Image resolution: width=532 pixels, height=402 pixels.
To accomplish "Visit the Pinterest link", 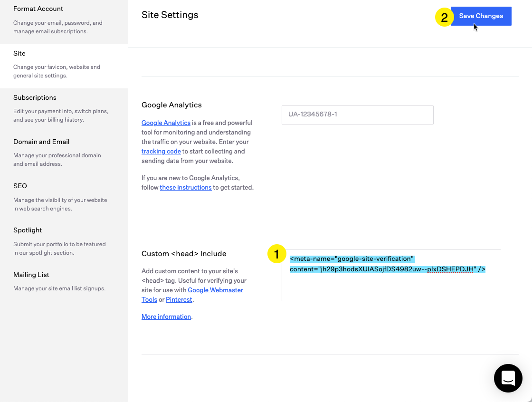I will 179,299.
